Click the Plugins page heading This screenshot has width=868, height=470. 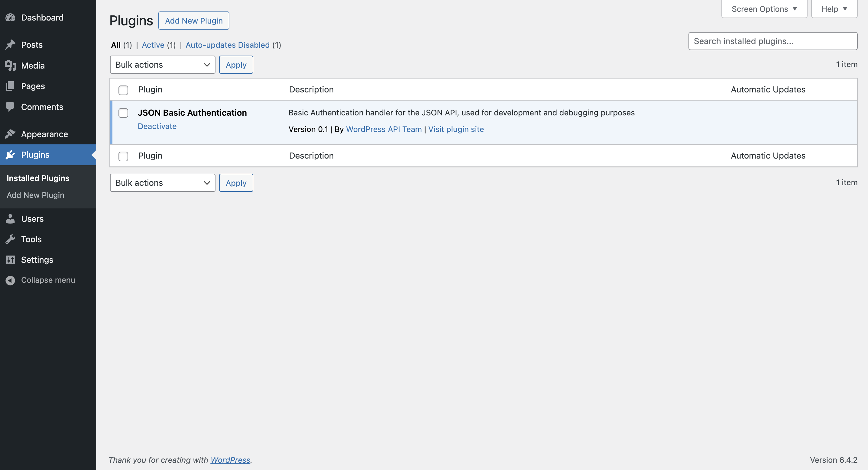click(131, 21)
